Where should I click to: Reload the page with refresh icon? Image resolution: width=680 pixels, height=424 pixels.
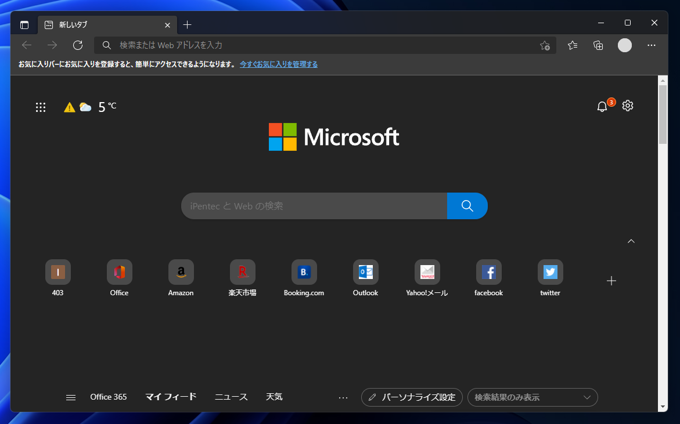78,45
